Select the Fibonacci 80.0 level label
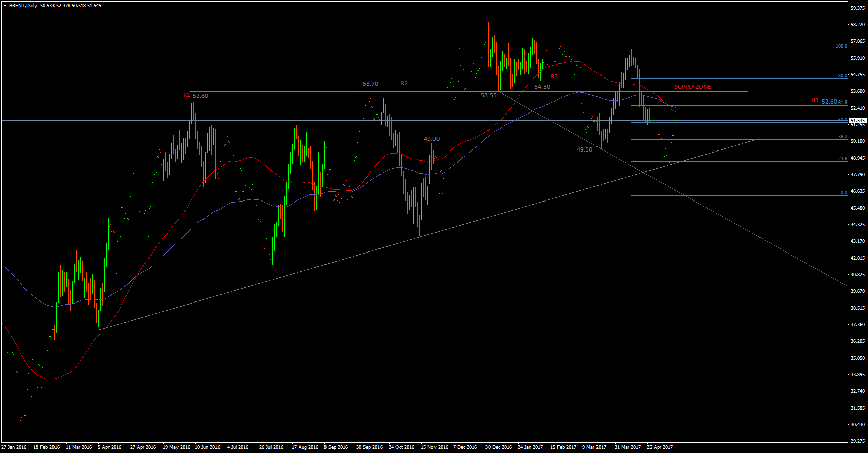 point(842,76)
